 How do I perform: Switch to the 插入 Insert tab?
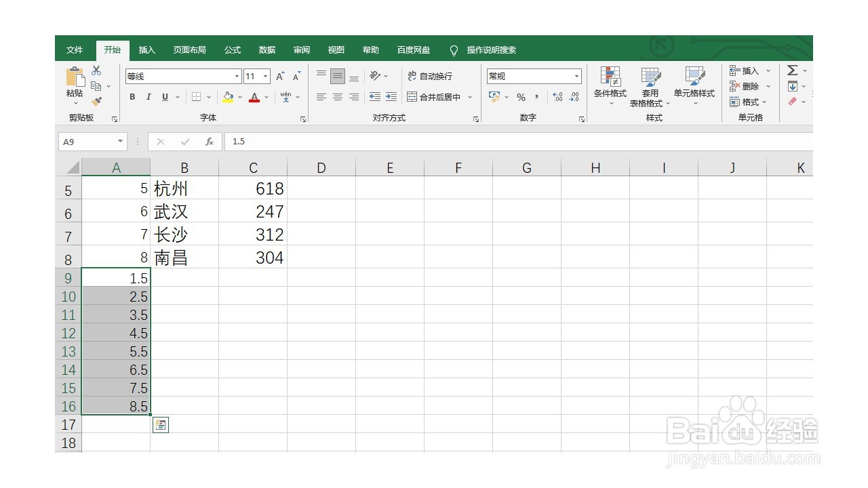(x=147, y=50)
